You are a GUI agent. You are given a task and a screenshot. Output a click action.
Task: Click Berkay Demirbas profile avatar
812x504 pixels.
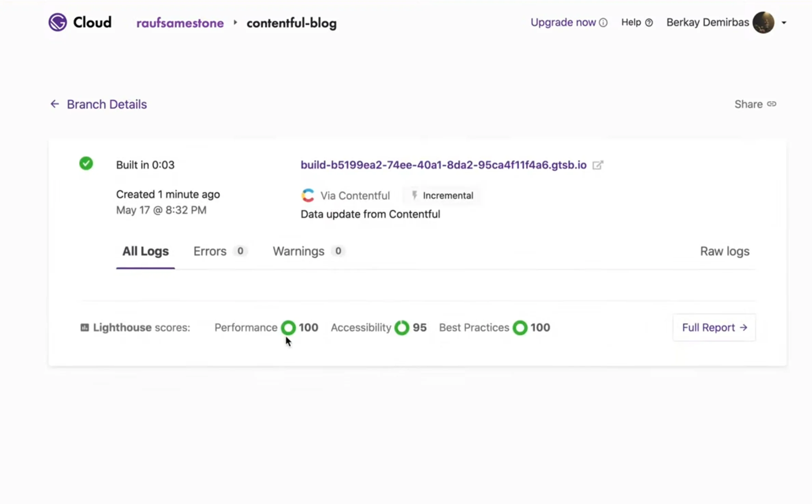point(763,23)
